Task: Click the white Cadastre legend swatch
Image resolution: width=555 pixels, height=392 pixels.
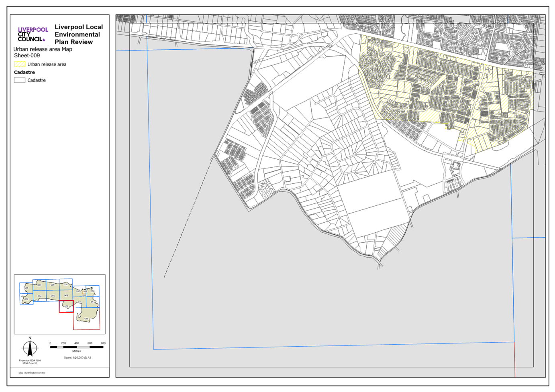Action: pyautogui.click(x=20, y=80)
